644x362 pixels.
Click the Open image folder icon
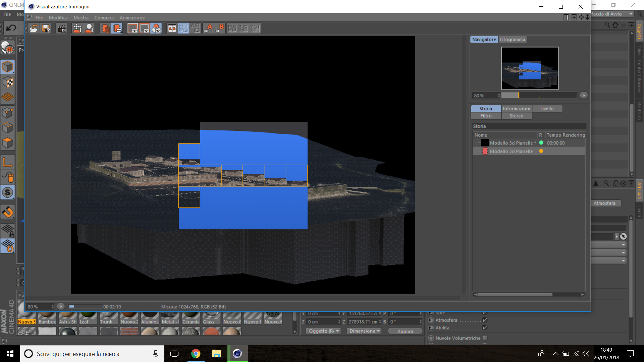click(x=34, y=28)
